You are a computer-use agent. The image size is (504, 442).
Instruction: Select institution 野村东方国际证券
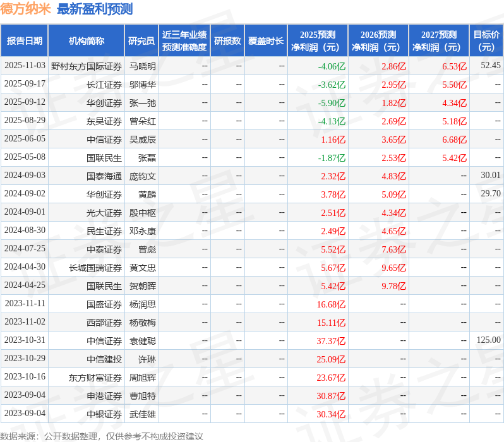coord(86,66)
